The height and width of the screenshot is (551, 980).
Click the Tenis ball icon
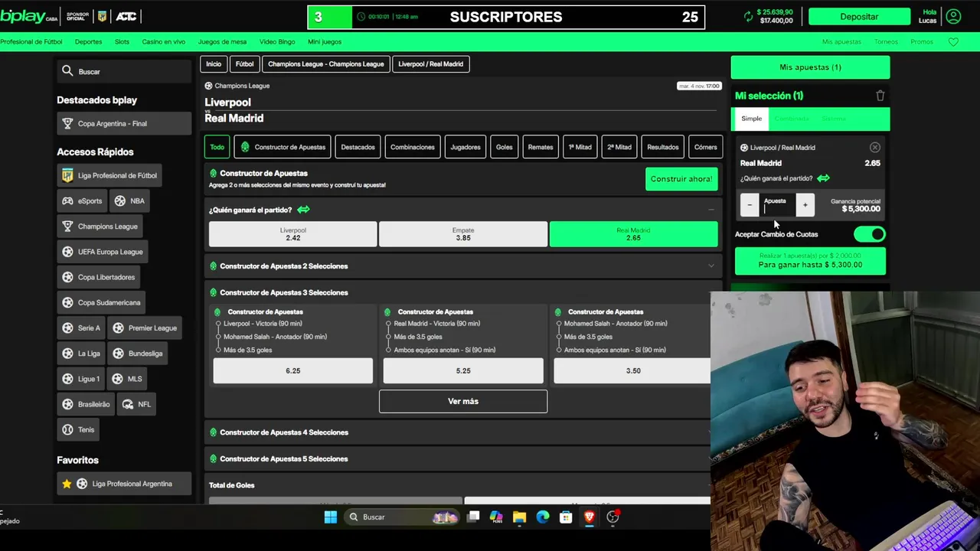pyautogui.click(x=67, y=429)
